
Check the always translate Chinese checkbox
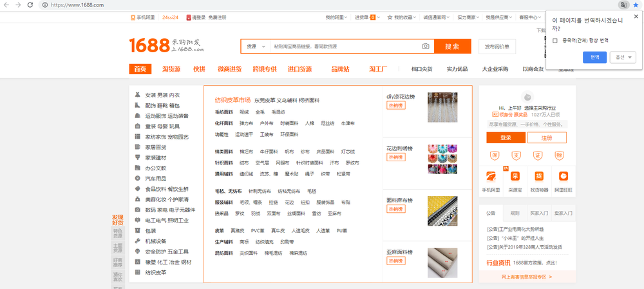tap(555, 41)
